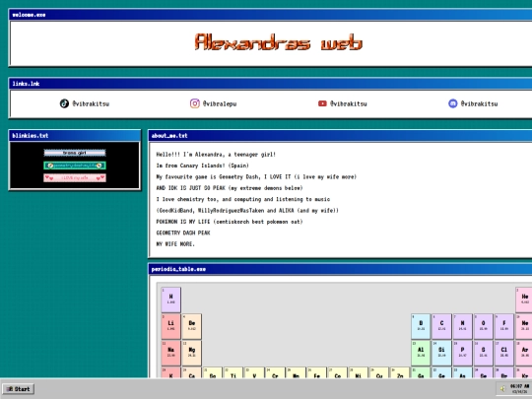The height and width of the screenshot is (399, 532).
Task: Select Chlorine (Cl) element cell
Action: (504, 353)
